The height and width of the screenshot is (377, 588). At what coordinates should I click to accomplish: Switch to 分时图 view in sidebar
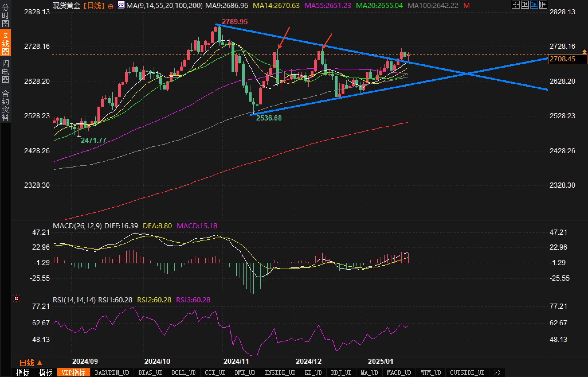tap(5, 15)
